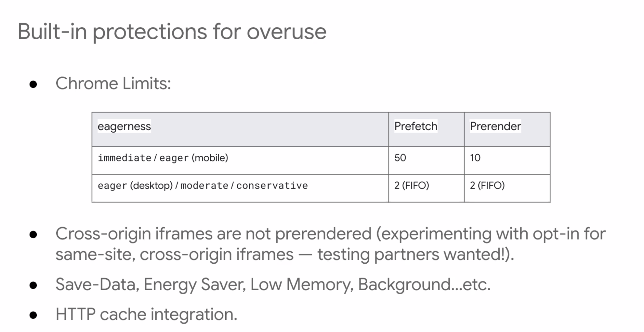Select the "immediate" code word in table
644x332 pixels.
coord(124,158)
